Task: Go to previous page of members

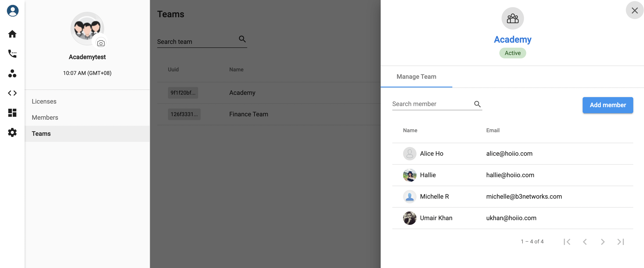Action: (585, 242)
